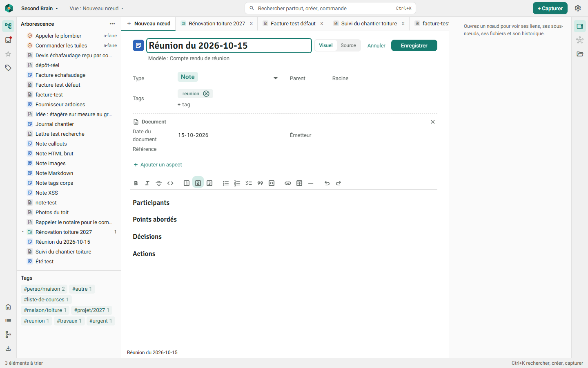Set heading level 1

point(187,183)
